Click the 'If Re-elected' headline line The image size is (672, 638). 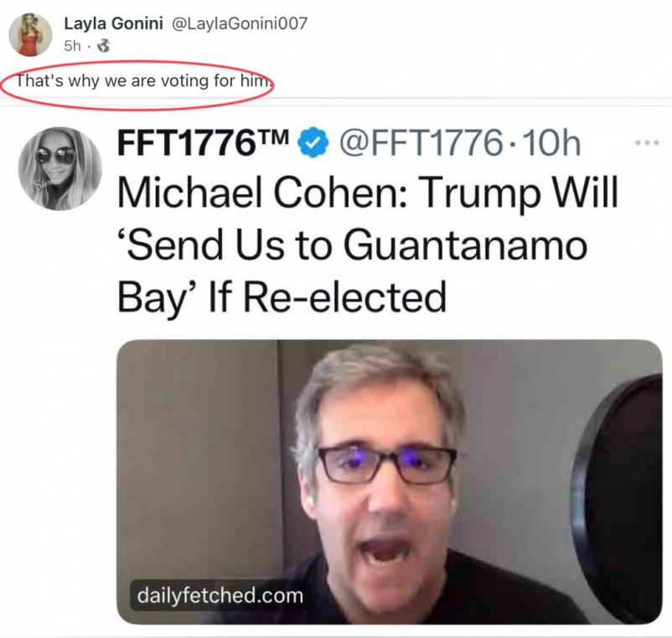[x=327, y=296]
